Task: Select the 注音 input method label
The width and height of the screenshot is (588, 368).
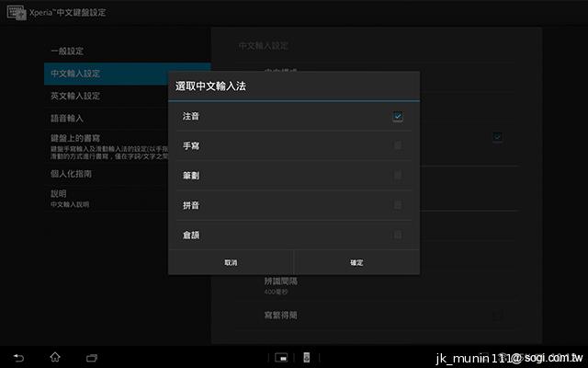Action: pyautogui.click(x=191, y=117)
